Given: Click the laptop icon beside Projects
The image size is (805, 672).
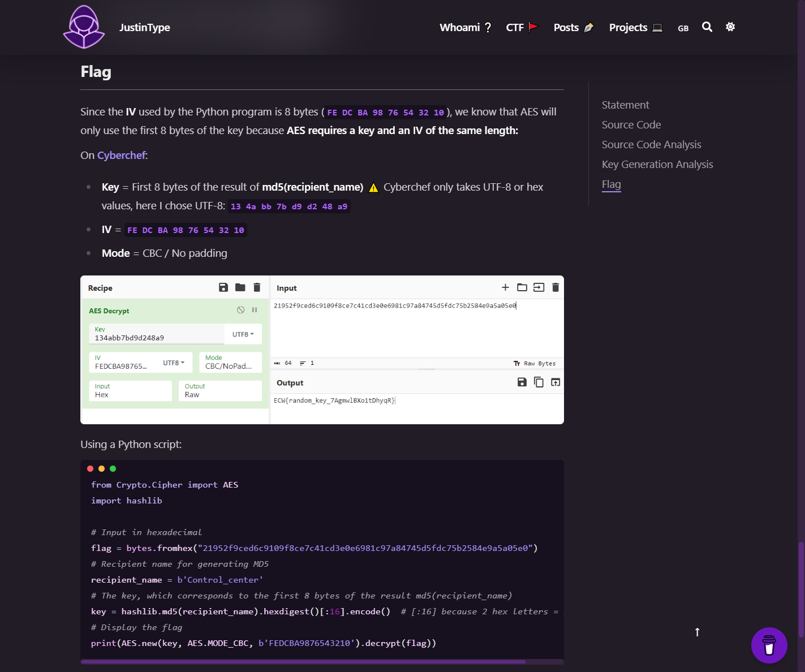Looking at the screenshot, I should click(x=657, y=27).
